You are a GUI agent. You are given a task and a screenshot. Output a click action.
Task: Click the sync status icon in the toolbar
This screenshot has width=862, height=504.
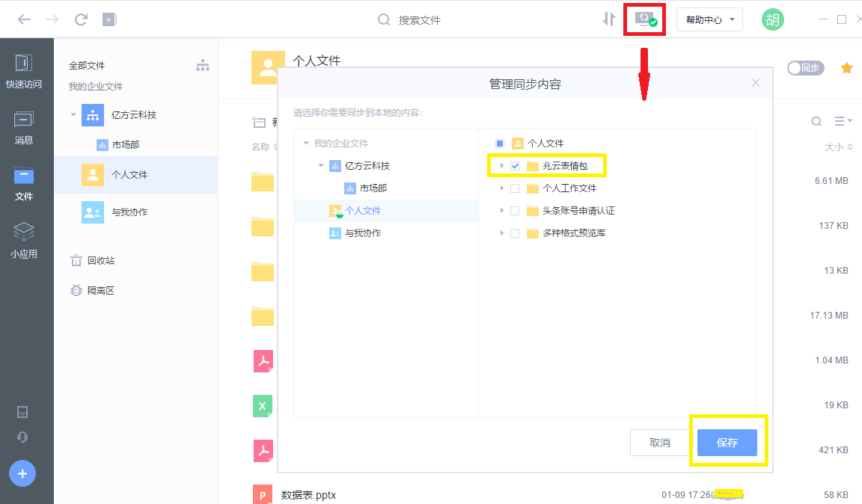pos(644,19)
